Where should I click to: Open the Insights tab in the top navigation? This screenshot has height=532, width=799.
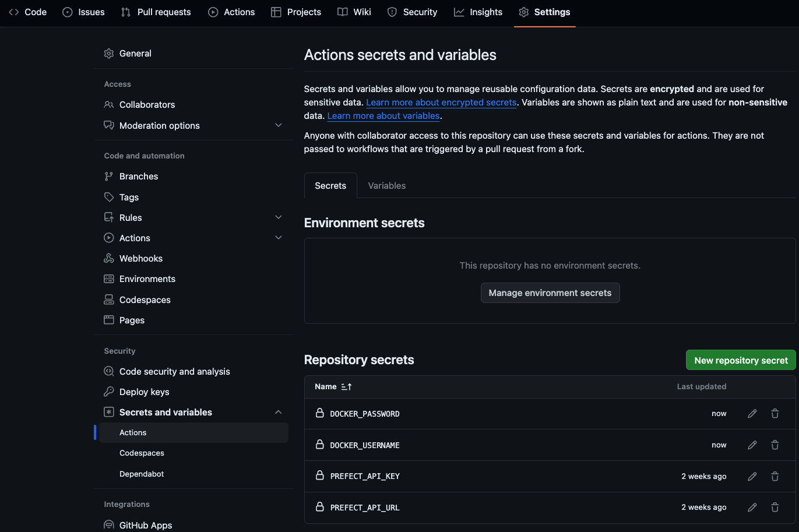click(x=485, y=12)
